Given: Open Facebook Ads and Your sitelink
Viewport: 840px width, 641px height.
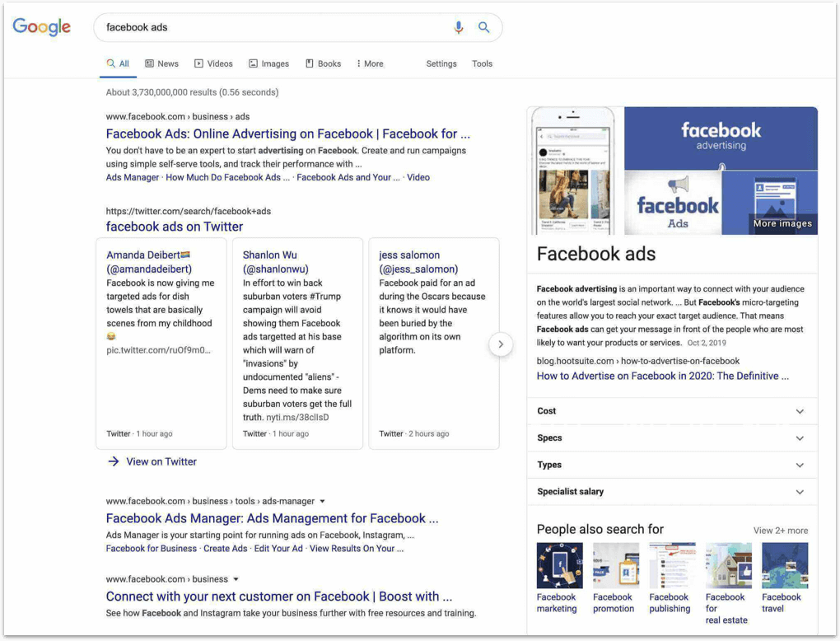Looking at the screenshot, I should [x=348, y=177].
